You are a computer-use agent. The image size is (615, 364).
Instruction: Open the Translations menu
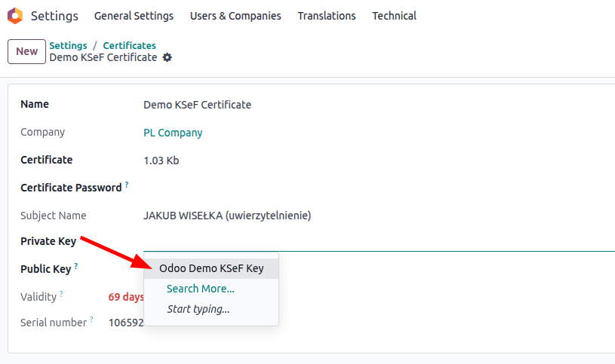tap(327, 16)
